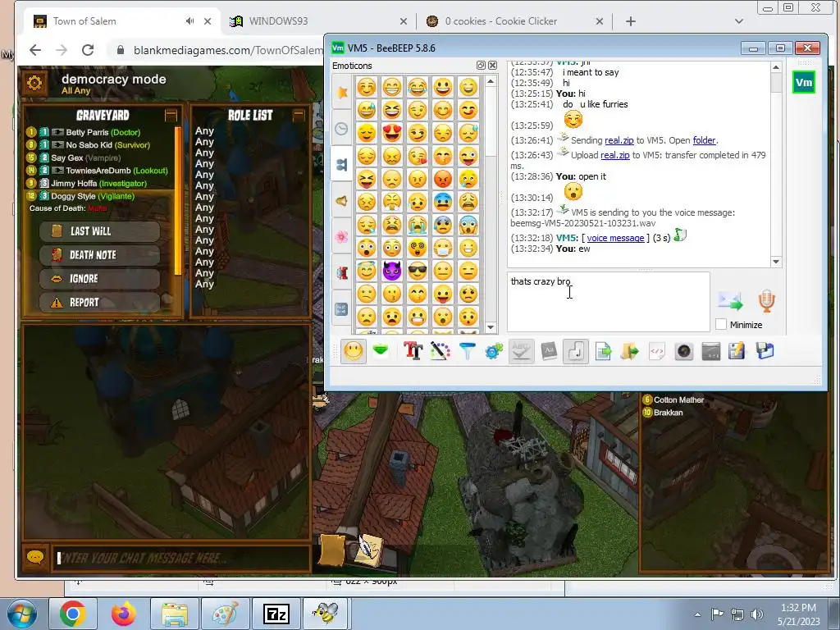
Task: Select the megaphone emoticon category tab
Action: 342,201
